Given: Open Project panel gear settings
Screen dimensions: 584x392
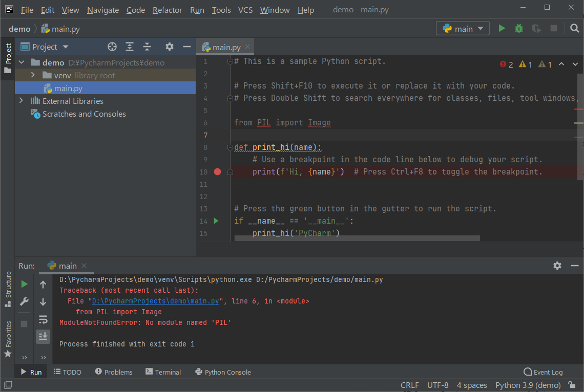Looking at the screenshot, I should (x=170, y=47).
